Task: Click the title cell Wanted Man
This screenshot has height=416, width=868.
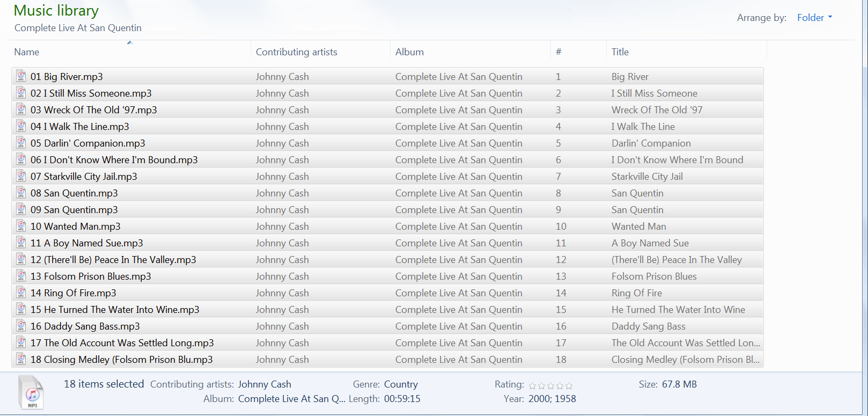Action: pyautogui.click(x=639, y=227)
